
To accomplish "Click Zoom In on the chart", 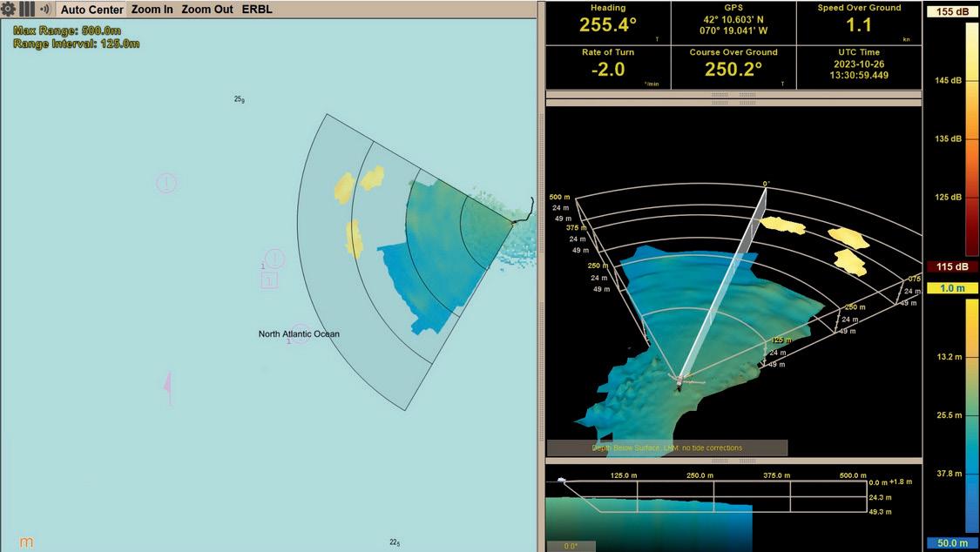I will [152, 10].
